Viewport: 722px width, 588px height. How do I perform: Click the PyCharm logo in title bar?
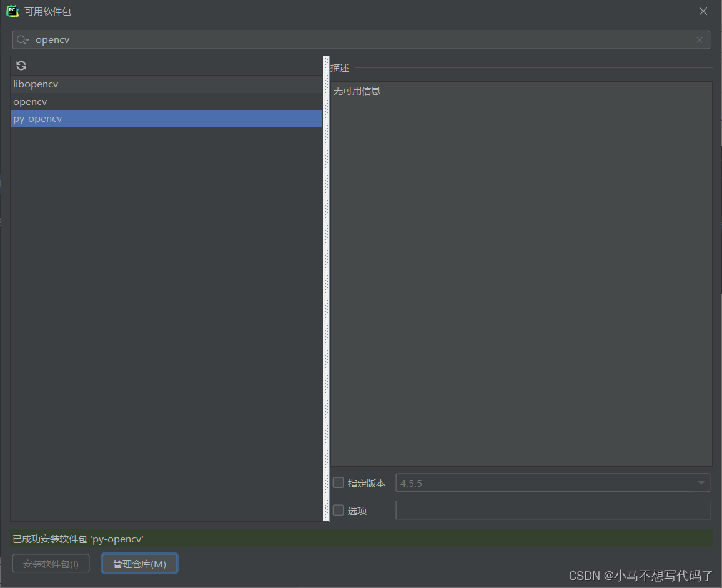coord(12,11)
